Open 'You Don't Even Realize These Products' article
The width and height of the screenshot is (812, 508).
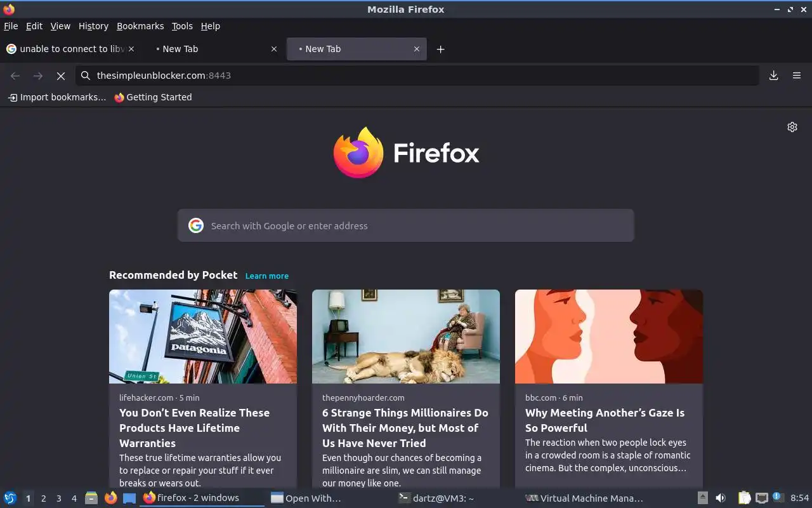(194, 428)
